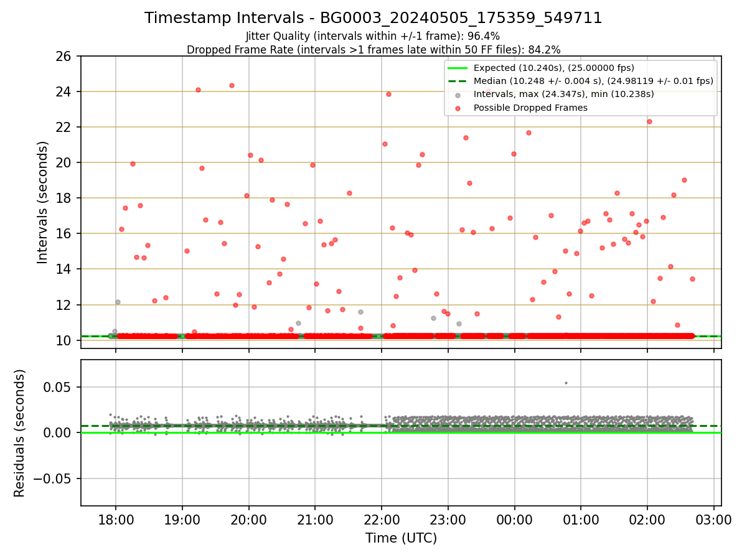Click legend entry 'Intervals, max (24.347s), min (10.238s)'
This screenshot has width=747, height=560.
click(x=564, y=95)
